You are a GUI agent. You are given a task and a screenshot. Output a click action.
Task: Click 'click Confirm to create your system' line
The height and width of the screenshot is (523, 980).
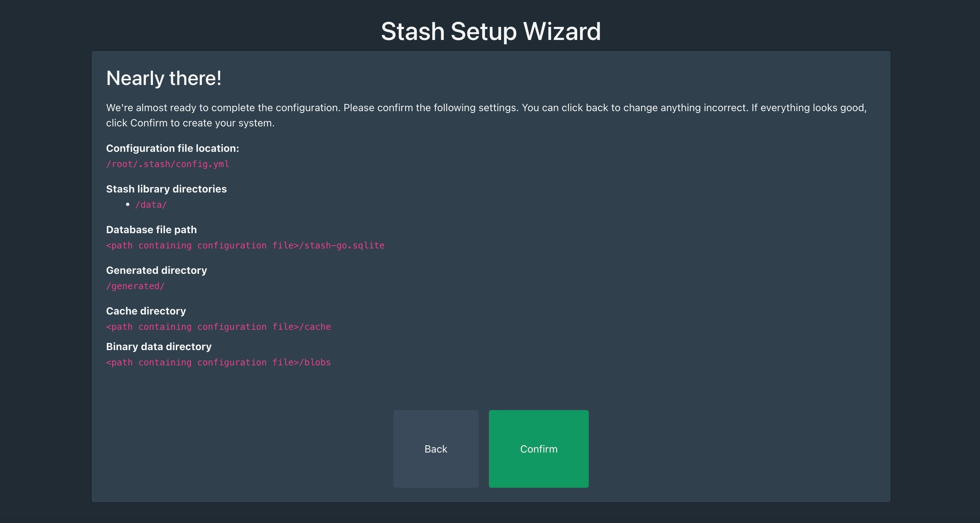coord(190,123)
